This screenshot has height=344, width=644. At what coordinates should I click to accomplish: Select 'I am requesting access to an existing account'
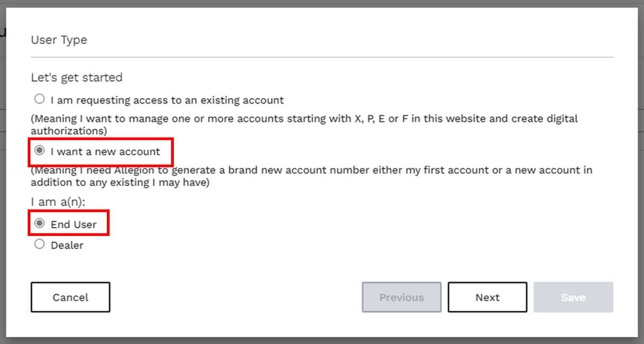[x=39, y=99]
